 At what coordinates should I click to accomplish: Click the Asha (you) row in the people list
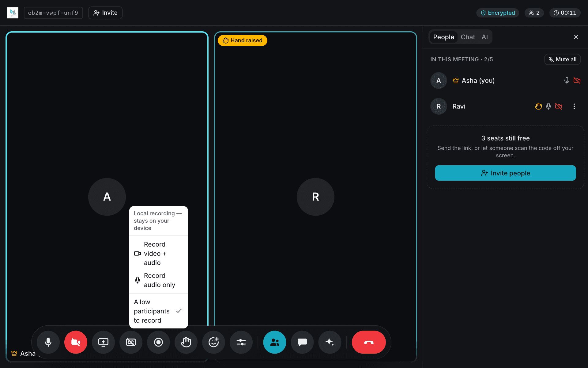click(x=505, y=81)
